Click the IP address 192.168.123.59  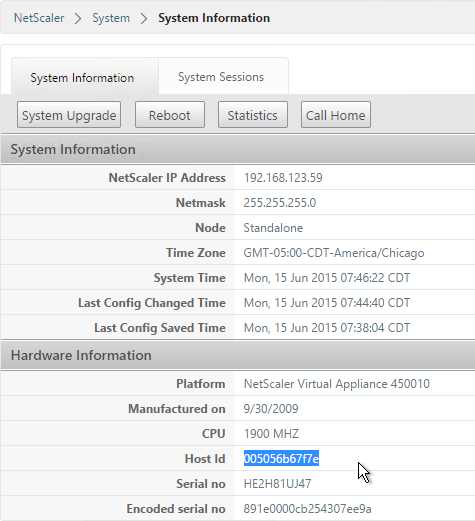click(283, 178)
